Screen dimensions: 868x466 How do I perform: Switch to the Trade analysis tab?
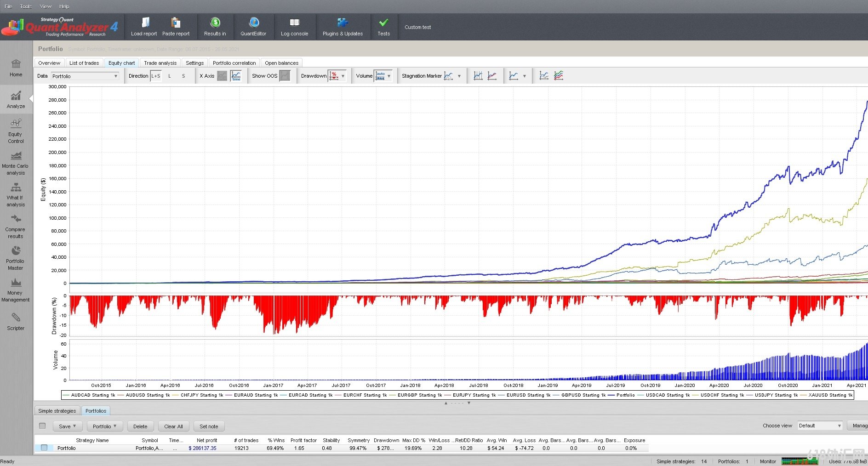160,63
